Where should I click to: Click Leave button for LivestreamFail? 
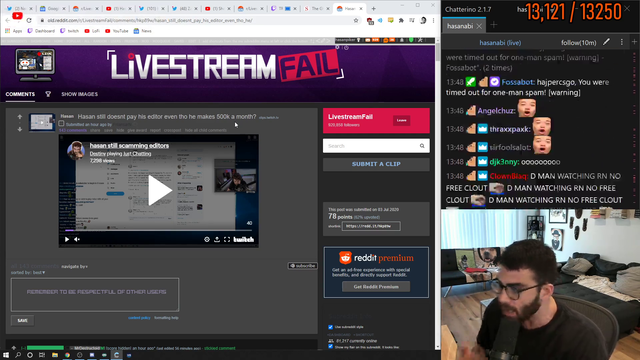(402, 120)
